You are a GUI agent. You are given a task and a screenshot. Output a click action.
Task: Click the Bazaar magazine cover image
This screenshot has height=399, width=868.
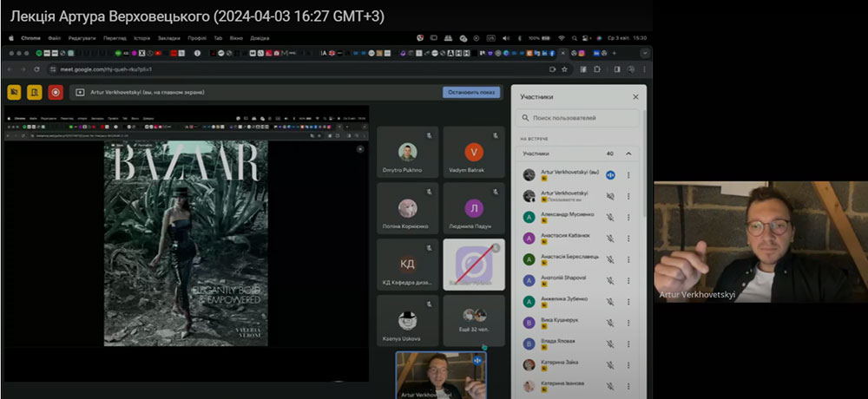186,243
